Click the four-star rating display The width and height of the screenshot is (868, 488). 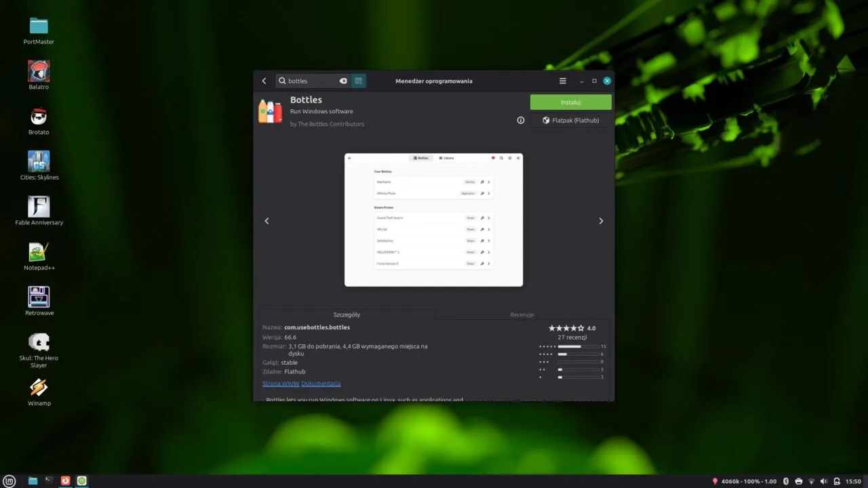click(566, 328)
